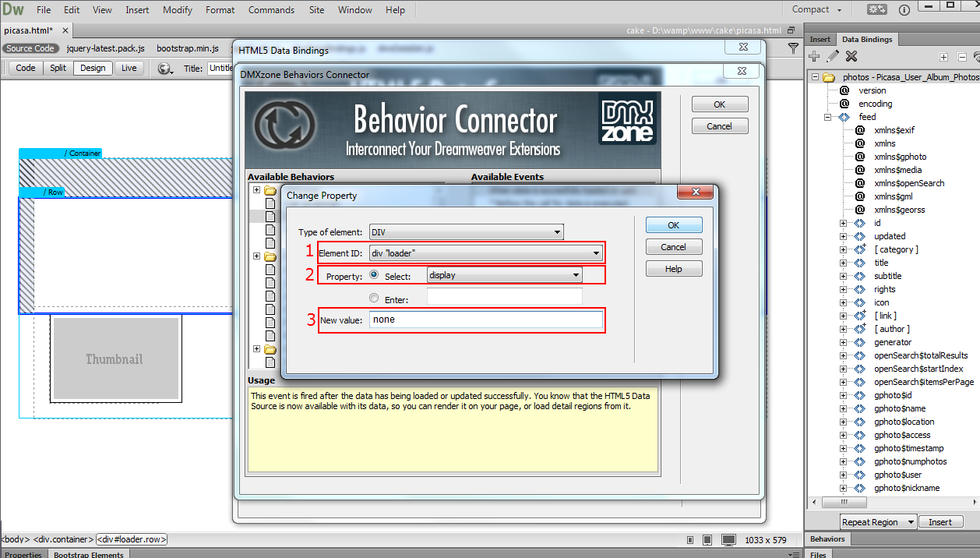The width and height of the screenshot is (980, 558).
Task: Choose the Enter radio button for Property
Action: [375, 298]
